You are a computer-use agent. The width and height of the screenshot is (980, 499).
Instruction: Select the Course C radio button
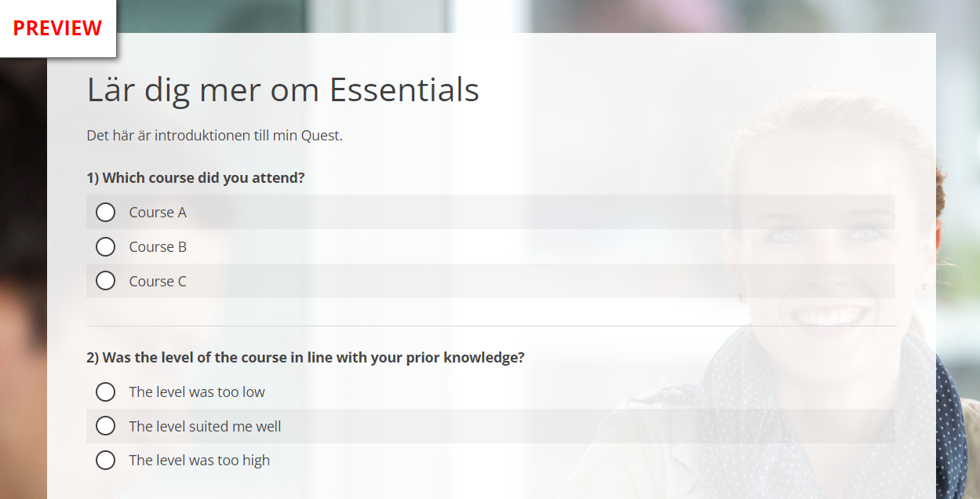coord(105,281)
